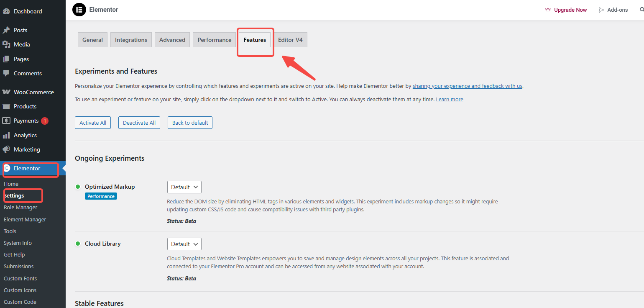Click the Comments speech bubble icon

pos(6,73)
